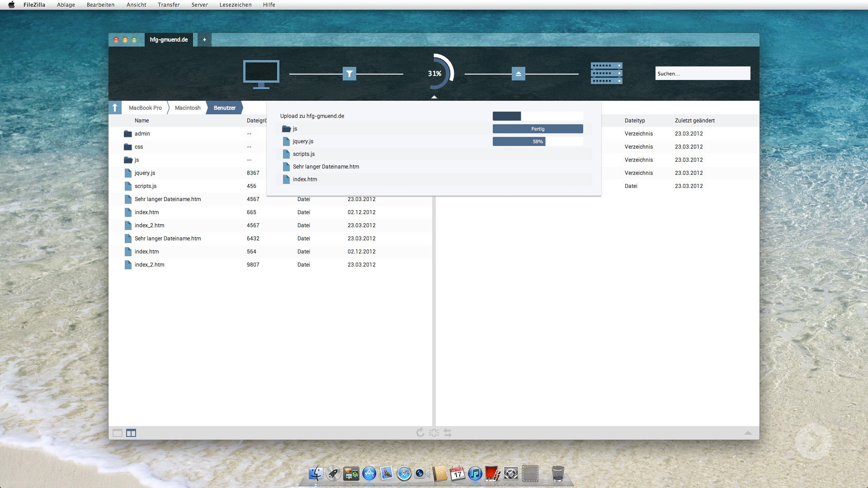Open the remote server rack icon

(606, 73)
